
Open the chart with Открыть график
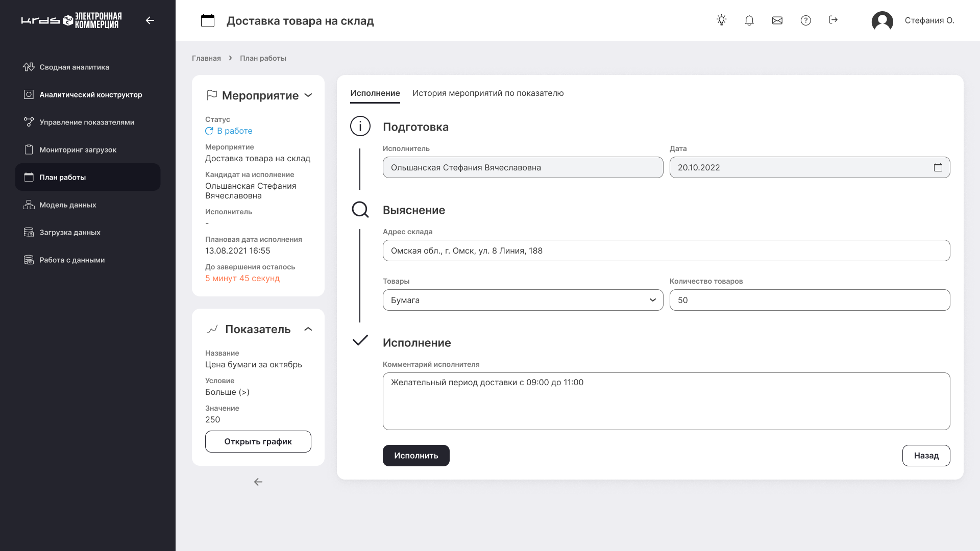(x=258, y=441)
